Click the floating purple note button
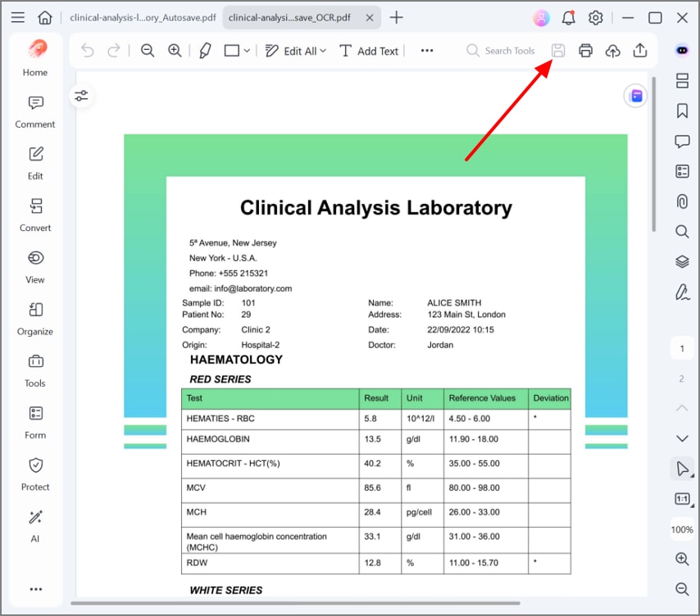This screenshot has width=700, height=616. [x=636, y=96]
